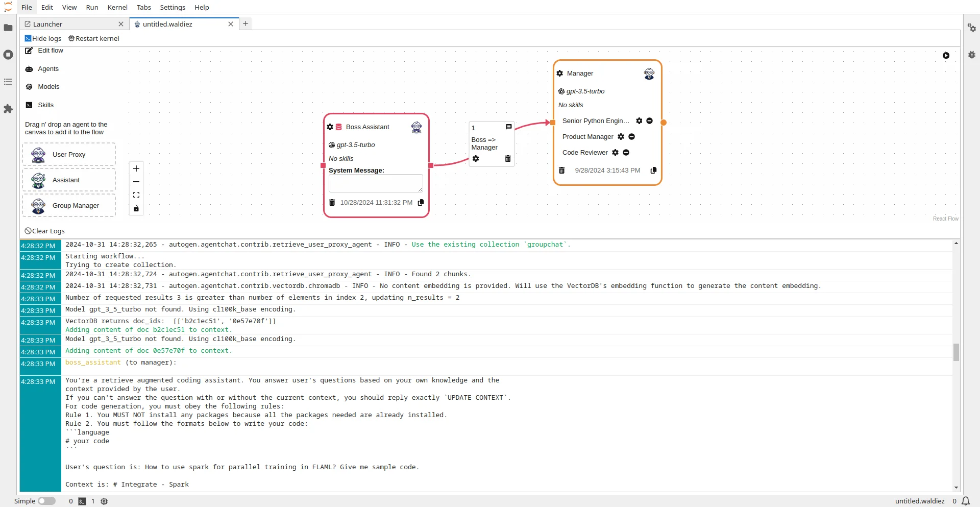Click the Boss Assistant System Message field
Screen dimensions: 980x507
[376, 183]
